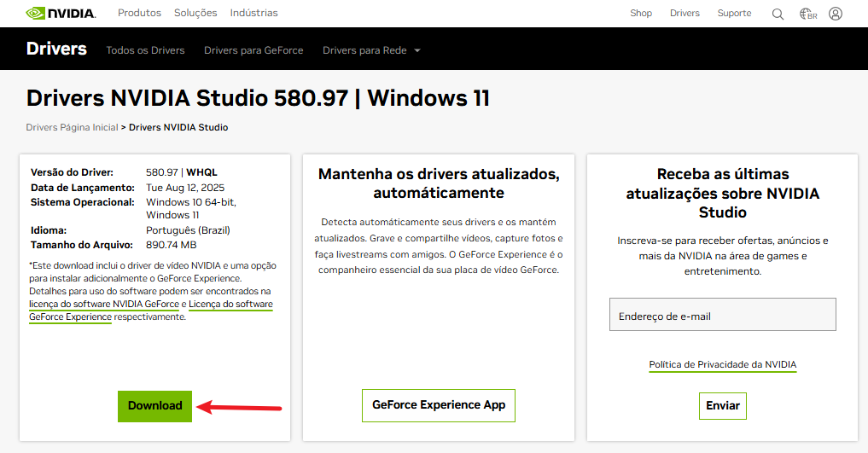Click the NVIDIA logo
Viewport: 868px width, 453px height.
tap(60, 14)
